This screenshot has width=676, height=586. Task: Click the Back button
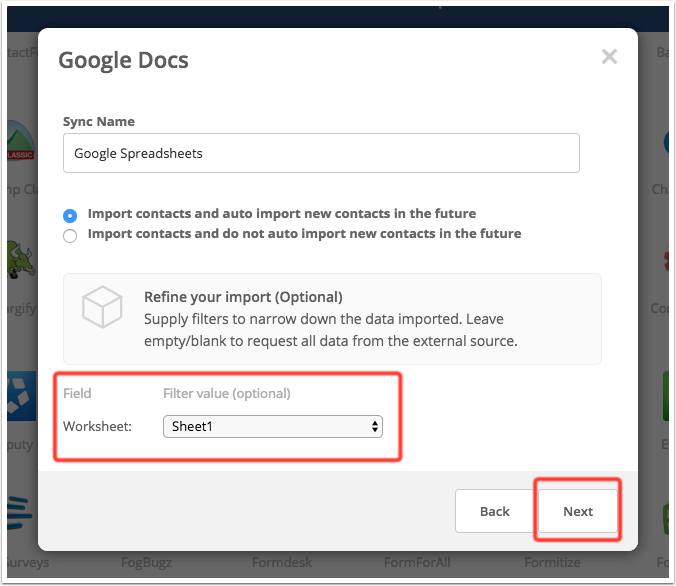pos(494,511)
